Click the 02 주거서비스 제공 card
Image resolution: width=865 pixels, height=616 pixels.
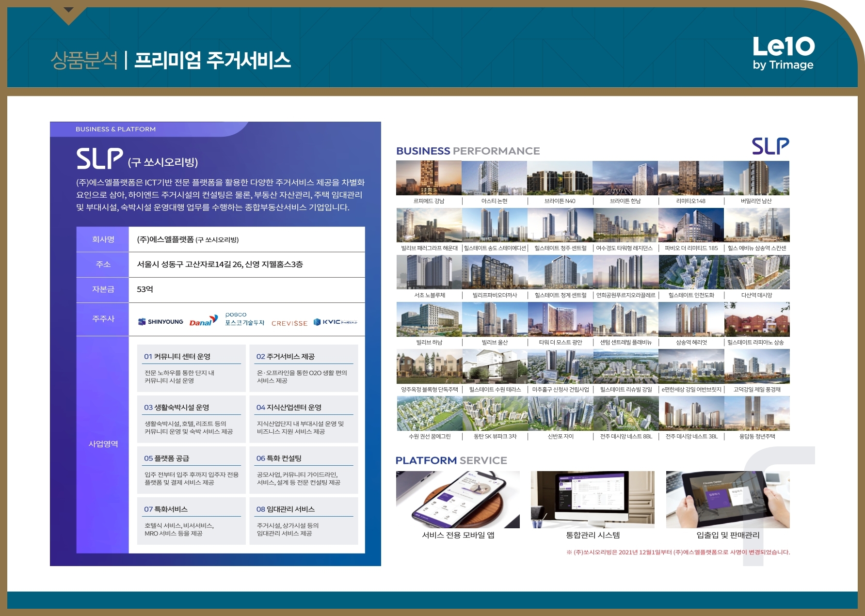click(x=304, y=368)
